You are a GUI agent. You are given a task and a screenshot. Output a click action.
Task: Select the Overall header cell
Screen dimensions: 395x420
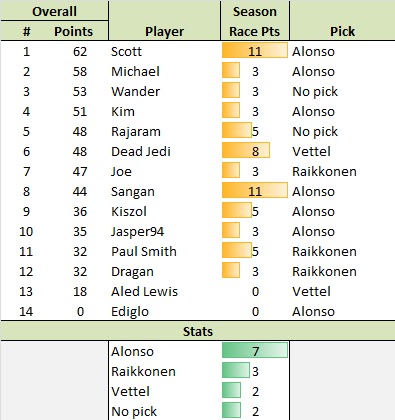(54, 11)
